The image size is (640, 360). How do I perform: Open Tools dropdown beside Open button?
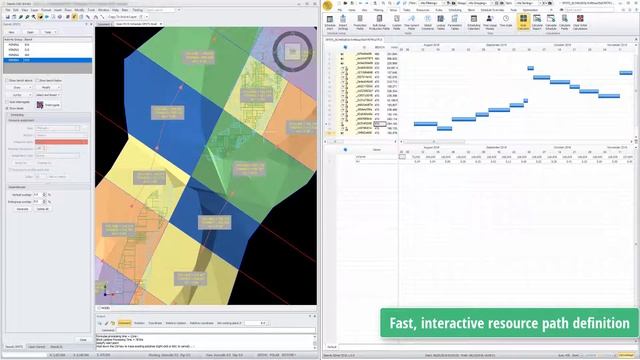tap(49, 32)
